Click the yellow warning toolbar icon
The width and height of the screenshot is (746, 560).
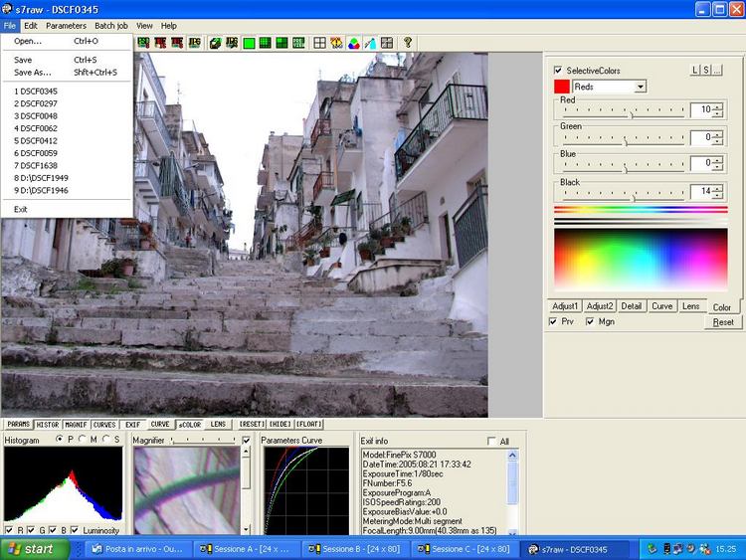tap(336, 43)
